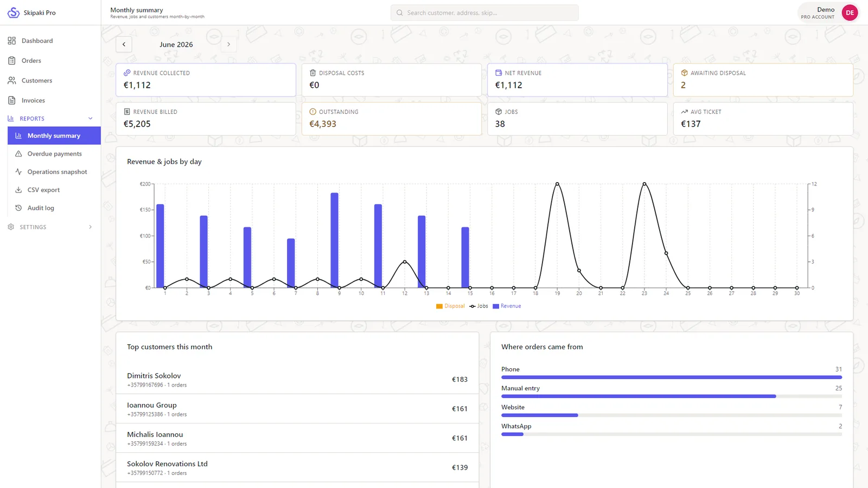Click the Outstanding warning icon

[312, 112]
